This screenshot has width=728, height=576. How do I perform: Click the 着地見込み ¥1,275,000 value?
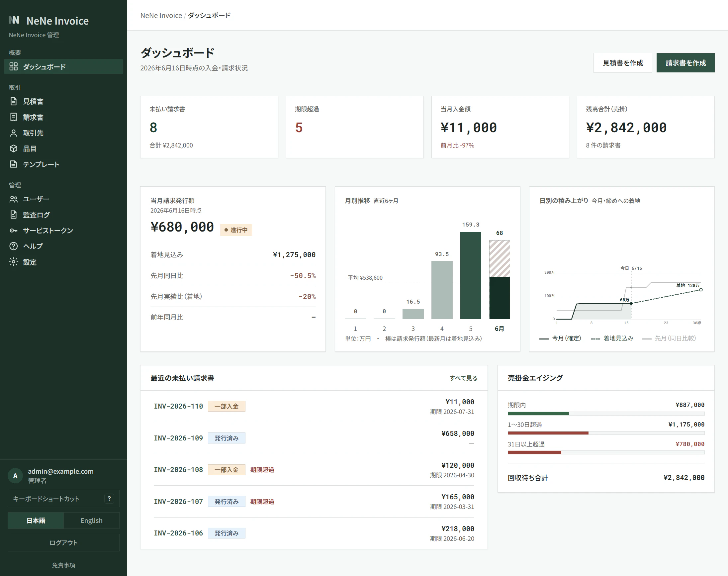tap(294, 254)
